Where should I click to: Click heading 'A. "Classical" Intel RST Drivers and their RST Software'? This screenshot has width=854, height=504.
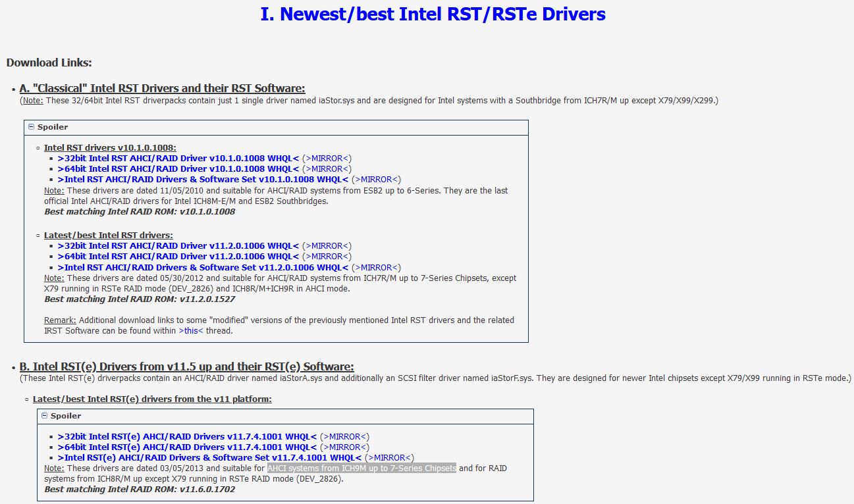coord(162,88)
